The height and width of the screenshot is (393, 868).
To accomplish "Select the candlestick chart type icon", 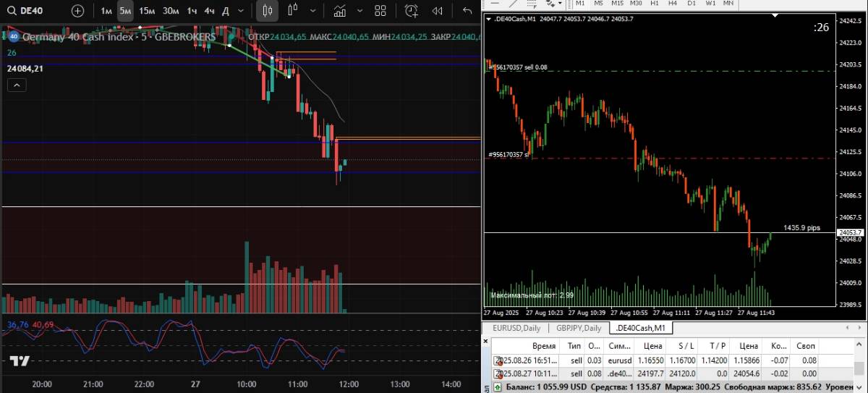I will click(x=268, y=11).
